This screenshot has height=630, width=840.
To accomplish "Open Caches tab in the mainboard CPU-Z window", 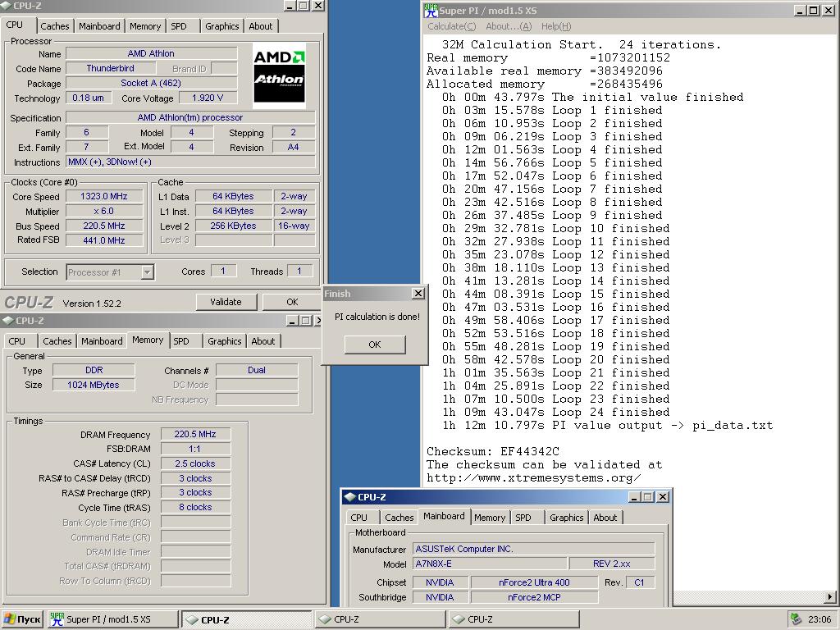I will pyautogui.click(x=399, y=518).
